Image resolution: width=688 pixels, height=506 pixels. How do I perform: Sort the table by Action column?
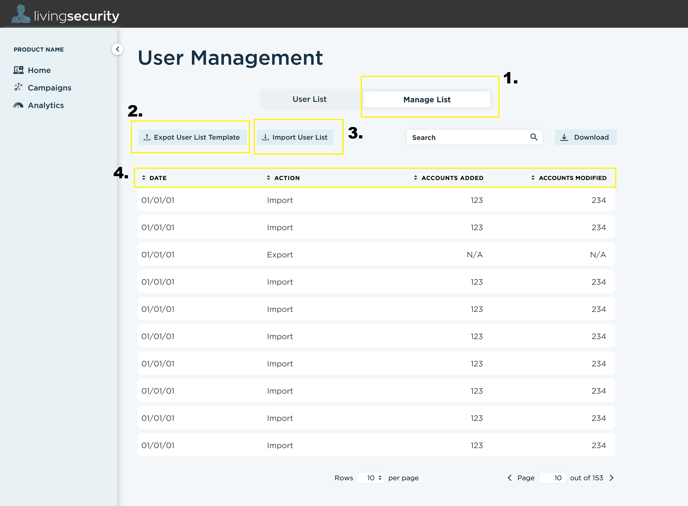coord(283,178)
